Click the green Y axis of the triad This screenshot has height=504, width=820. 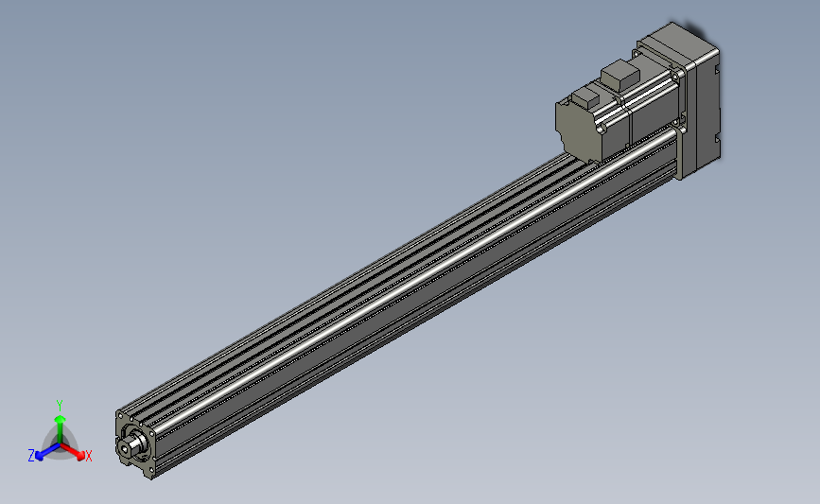coord(60,425)
